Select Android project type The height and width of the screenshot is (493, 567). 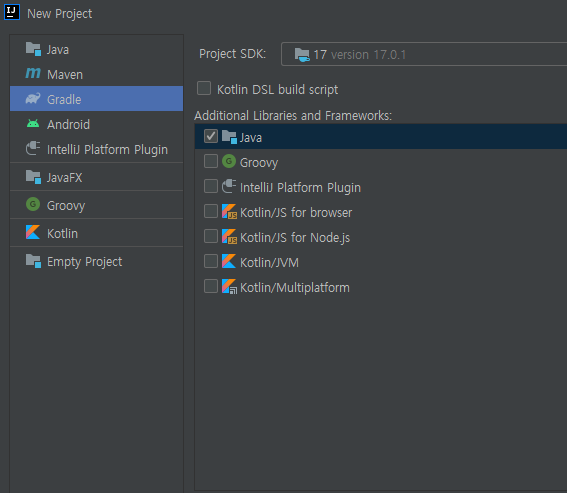[x=97, y=124]
